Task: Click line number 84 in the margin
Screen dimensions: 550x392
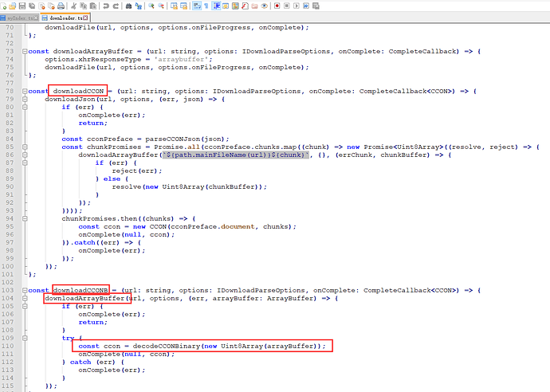Action: (10, 139)
